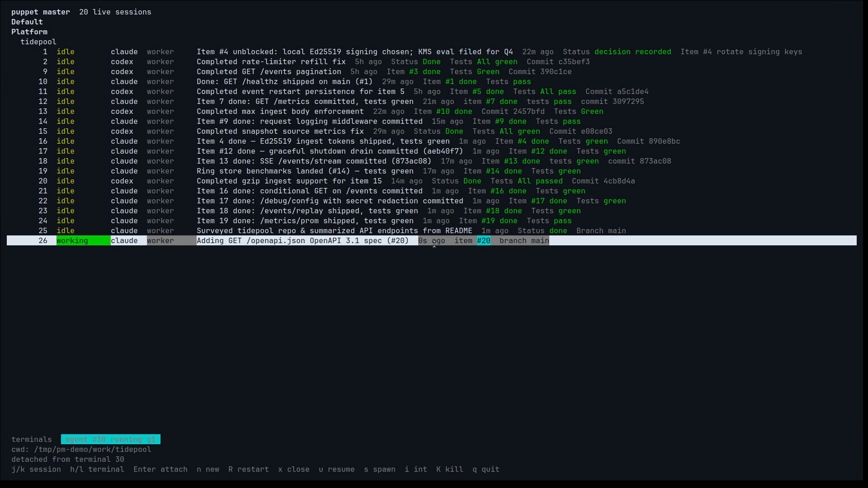Select session 25 surveyed tidepool repo
The image size is (868, 488).
click(x=432, y=231)
